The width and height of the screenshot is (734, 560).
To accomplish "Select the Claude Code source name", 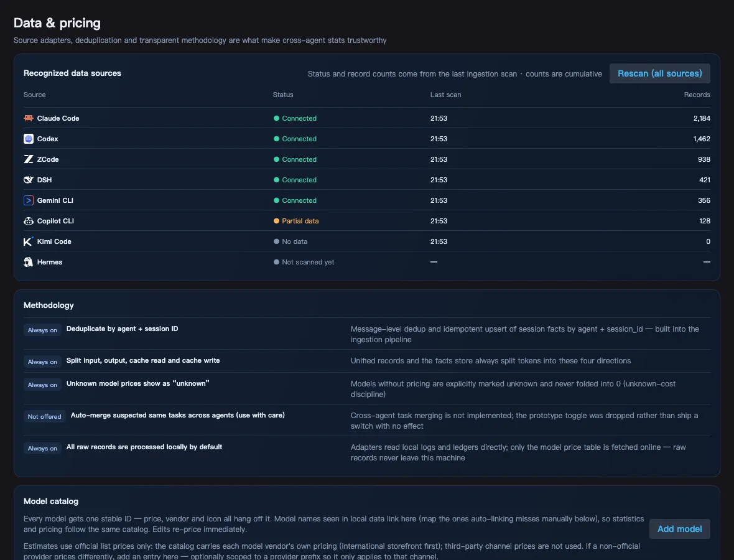I will pos(58,118).
